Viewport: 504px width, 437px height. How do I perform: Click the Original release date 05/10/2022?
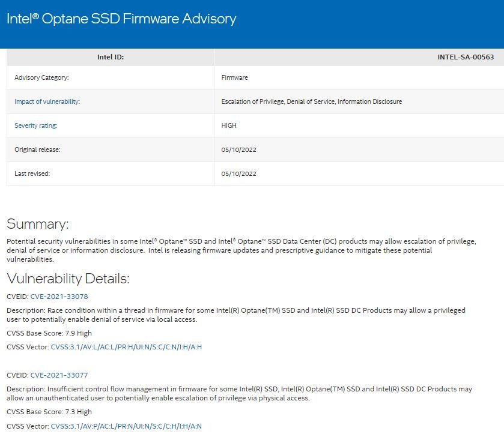pos(239,149)
